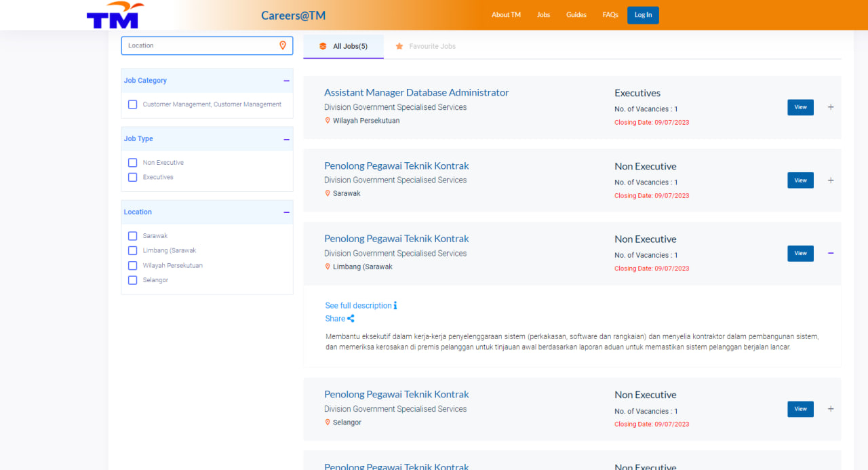Collapse the Job Type filter panel
Viewport: 868px width, 470px height.
point(286,139)
